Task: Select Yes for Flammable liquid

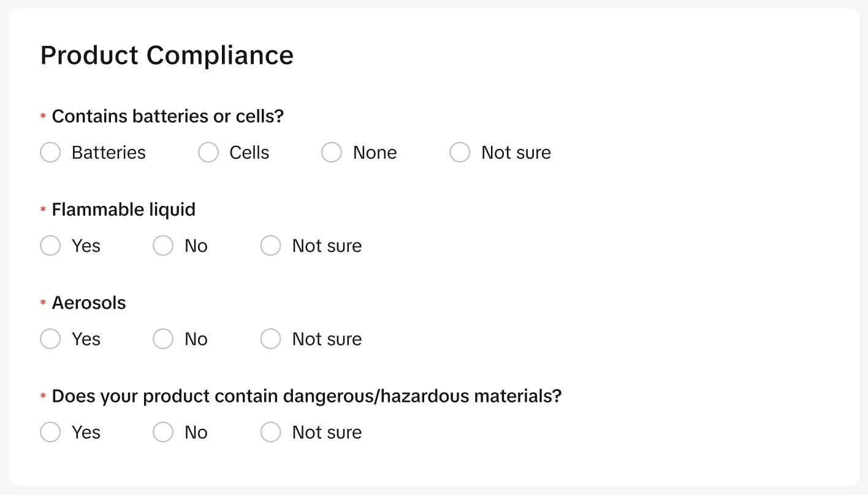Action: click(50, 246)
